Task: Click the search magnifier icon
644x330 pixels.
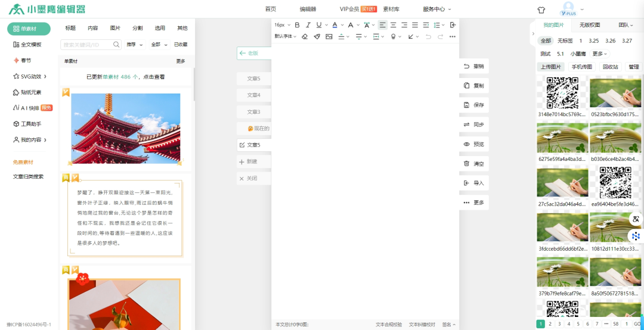Action: (x=116, y=44)
